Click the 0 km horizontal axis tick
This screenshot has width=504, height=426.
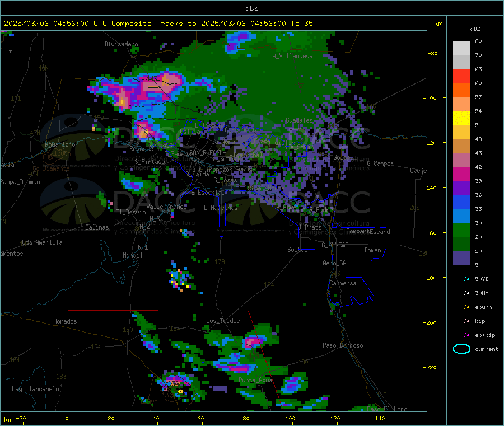click(x=67, y=419)
